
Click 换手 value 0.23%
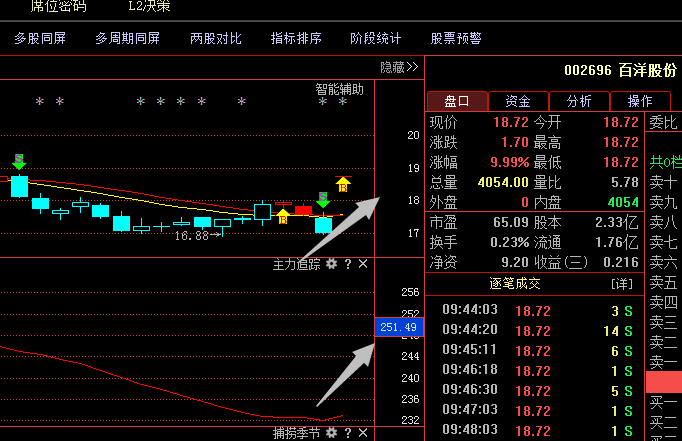pyautogui.click(x=509, y=242)
